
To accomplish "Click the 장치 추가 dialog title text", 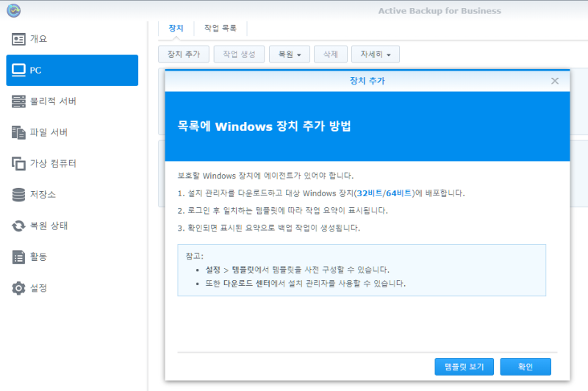I will pos(367,81).
